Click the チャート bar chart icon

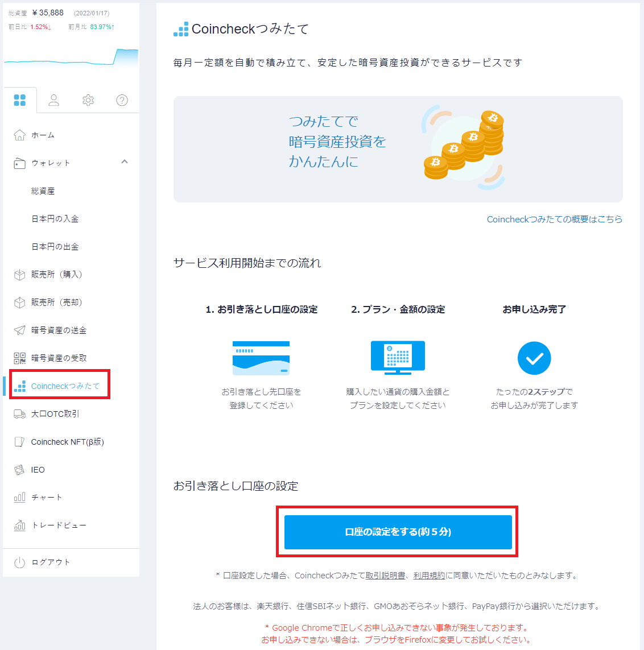coord(19,497)
